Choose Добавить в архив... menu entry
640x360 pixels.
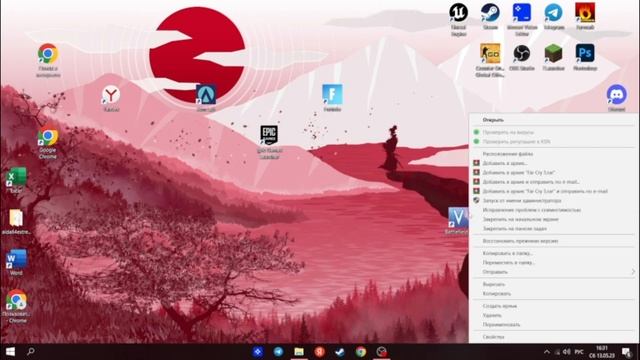click(552, 163)
